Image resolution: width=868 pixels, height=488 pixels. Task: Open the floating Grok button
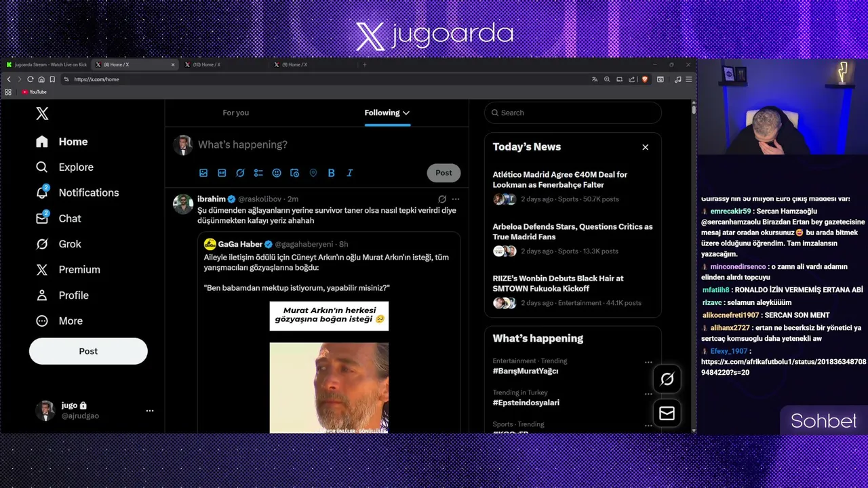click(667, 380)
